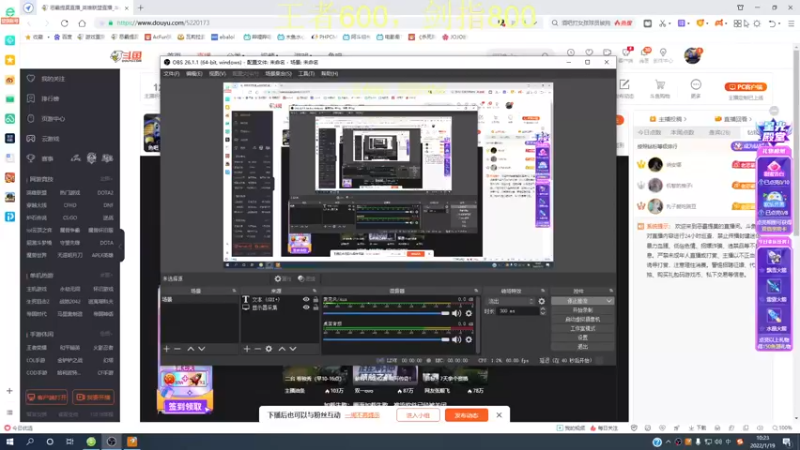Open the 桌面音频 audio settings gear
This screenshot has width=800, height=450.
tap(468, 339)
